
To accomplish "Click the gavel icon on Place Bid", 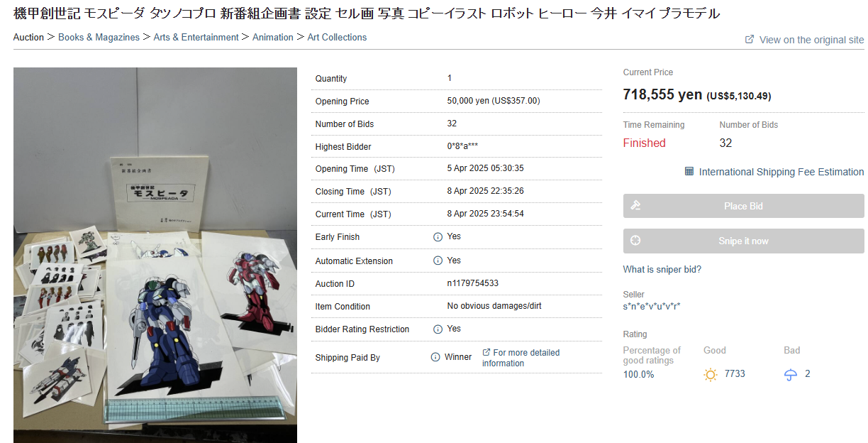I will pyautogui.click(x=635, y=206).
